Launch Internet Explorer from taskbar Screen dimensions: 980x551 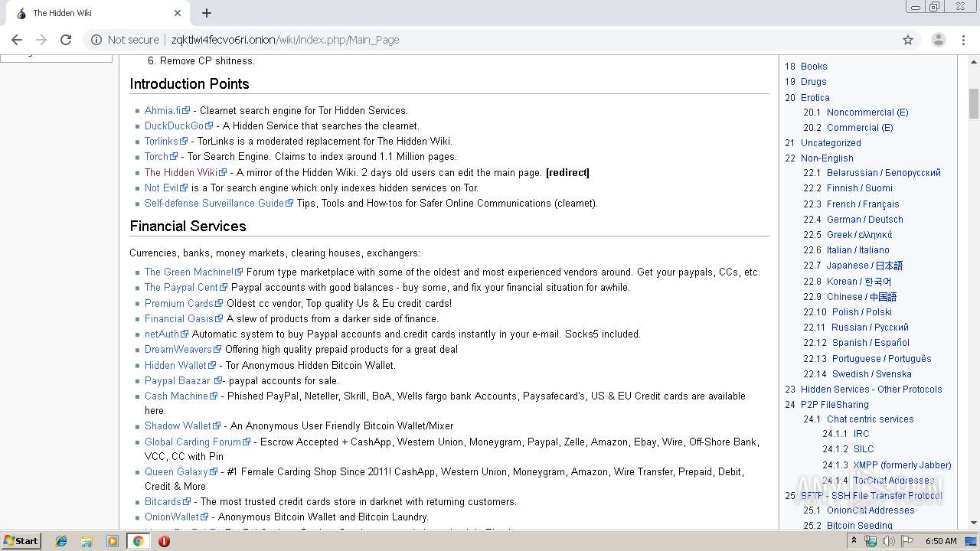[x=62, y=541]
